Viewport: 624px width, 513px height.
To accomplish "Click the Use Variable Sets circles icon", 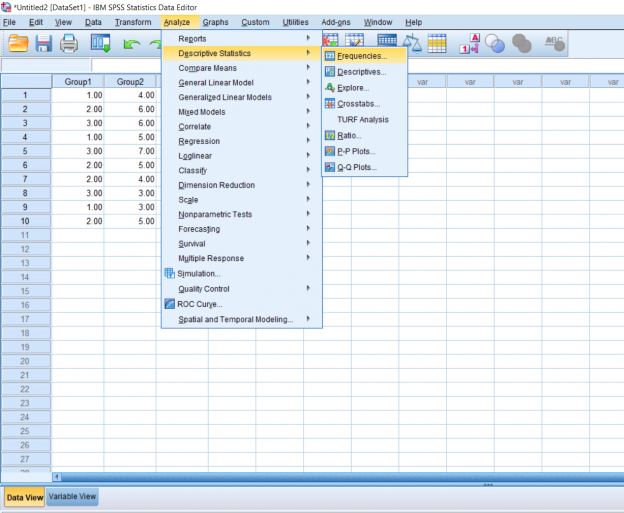I will (495, 43).
